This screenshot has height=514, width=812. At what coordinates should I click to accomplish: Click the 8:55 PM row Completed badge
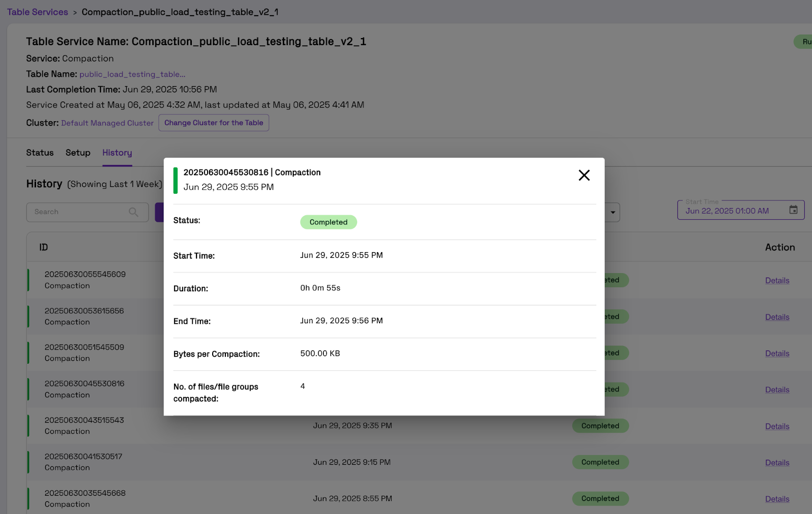(x=600, y=499)
